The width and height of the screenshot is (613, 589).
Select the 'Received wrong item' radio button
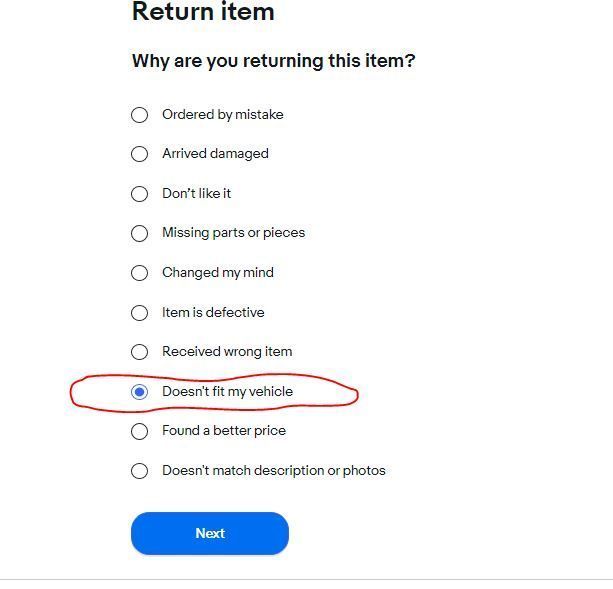coord(140,352)
